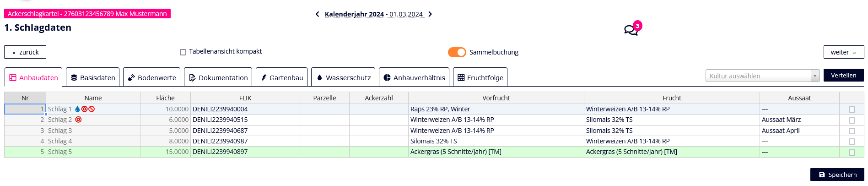Switch to the Bodenwerte tab
Screen dimensions: 868x186
(x=151, y=77)
